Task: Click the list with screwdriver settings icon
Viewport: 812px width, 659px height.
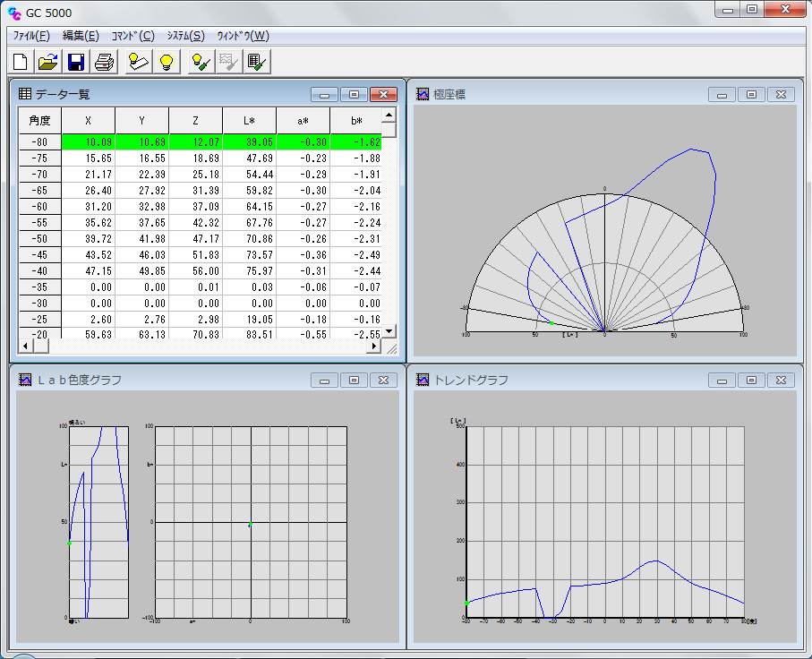Action: pos(257,62)
